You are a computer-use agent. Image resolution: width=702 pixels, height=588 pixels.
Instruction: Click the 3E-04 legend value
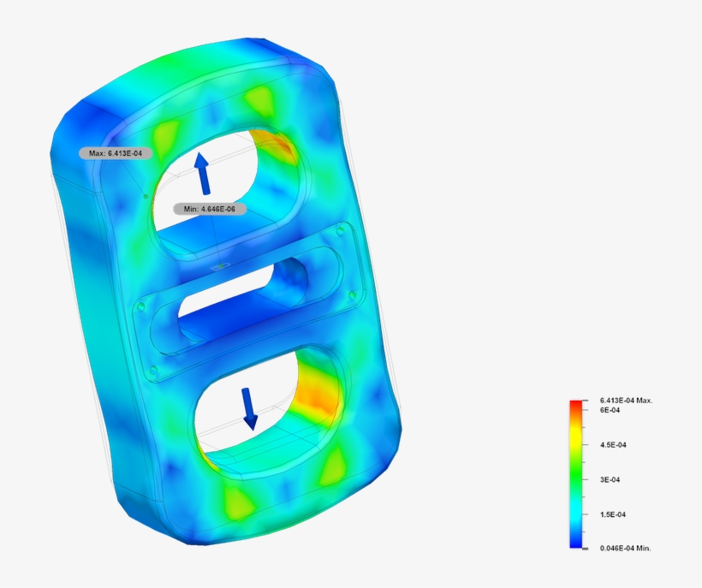point(612,479)
